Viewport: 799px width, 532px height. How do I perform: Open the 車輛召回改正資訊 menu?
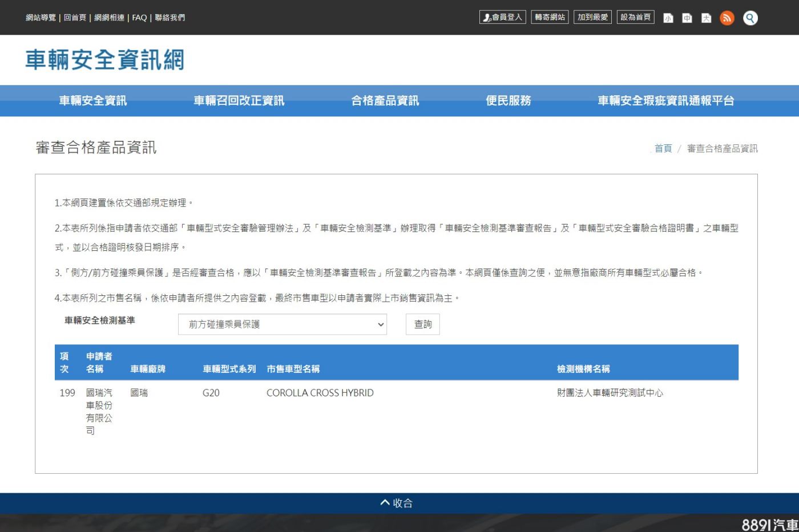[x=239, y=101]
